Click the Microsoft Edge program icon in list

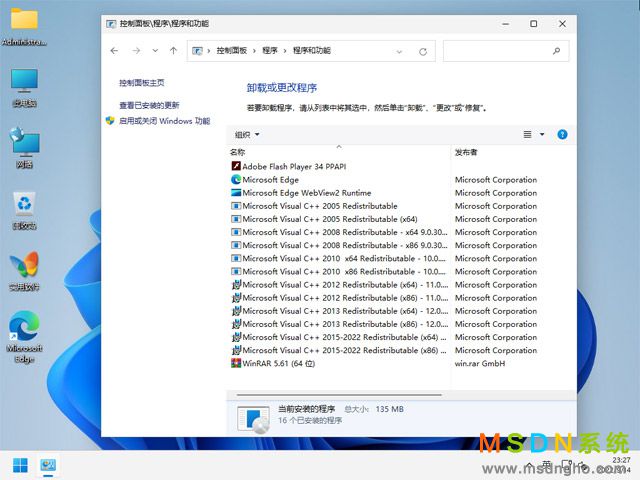[236, 180]
